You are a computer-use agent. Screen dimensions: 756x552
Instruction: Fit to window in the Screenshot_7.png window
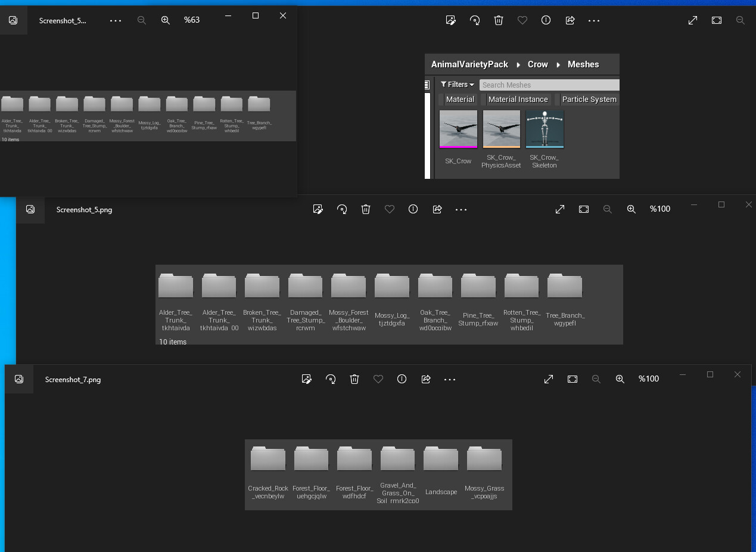(x=573, y=379)
